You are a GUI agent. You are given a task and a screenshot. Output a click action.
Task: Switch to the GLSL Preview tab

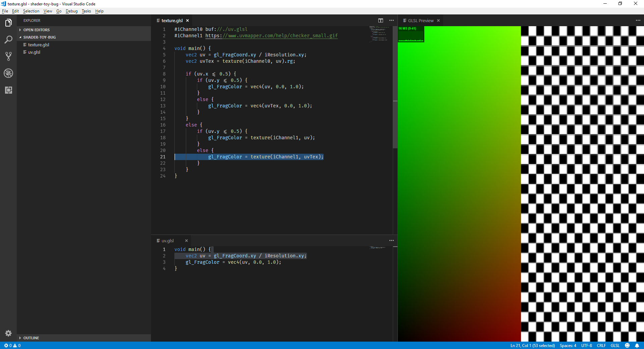(421, 20)
